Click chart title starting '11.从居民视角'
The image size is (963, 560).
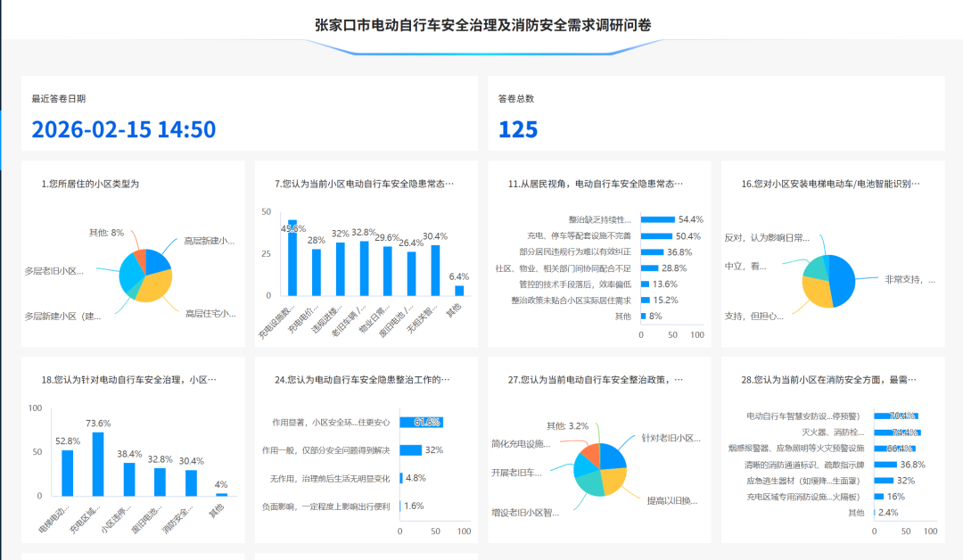tap(596, 184)
